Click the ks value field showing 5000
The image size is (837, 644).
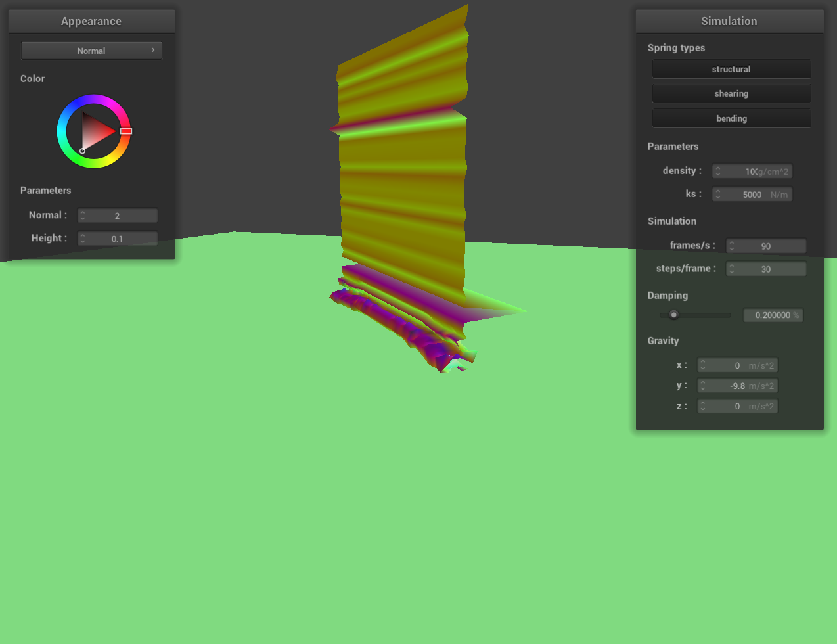tap(752, 195)
